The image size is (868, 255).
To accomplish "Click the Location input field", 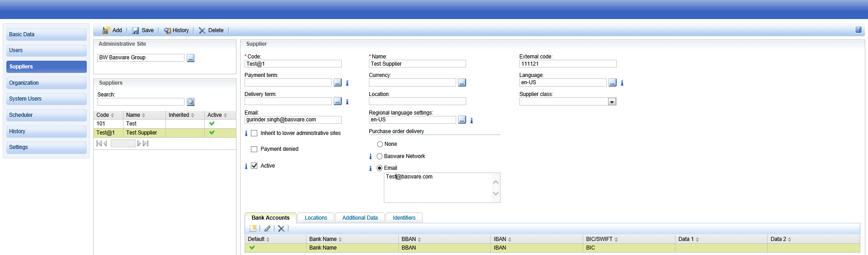I will click(417, 101).
